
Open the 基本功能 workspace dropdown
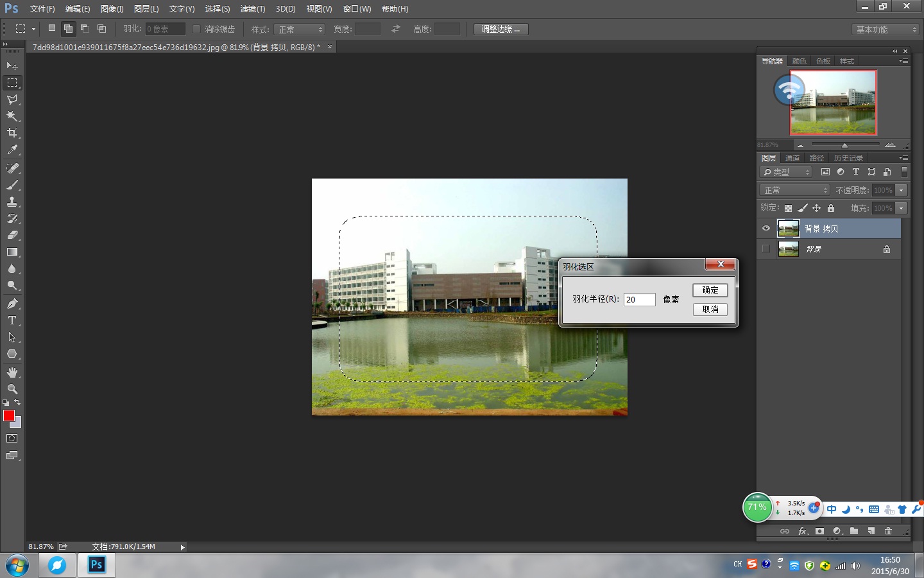point(886,30)
